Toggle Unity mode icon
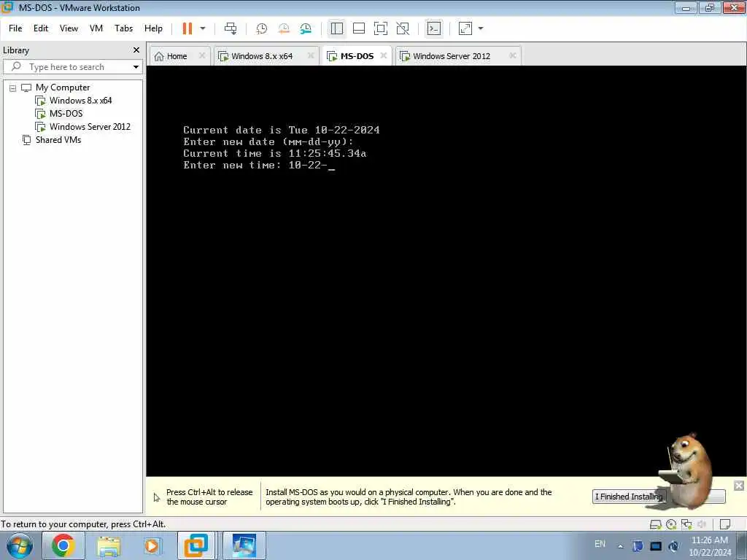 (403, 28)
